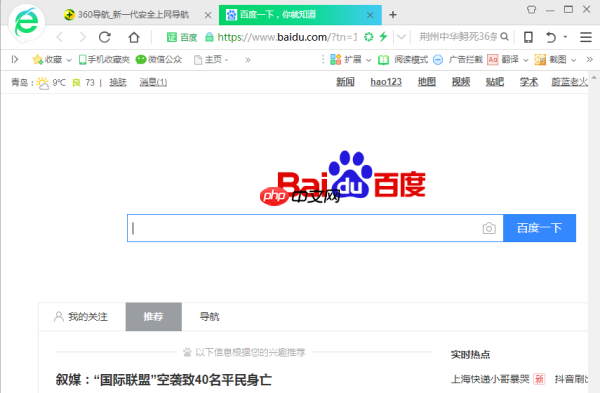
Task: Click the address bar URL field
Action: pyautogui.click(x=287, y=37)
